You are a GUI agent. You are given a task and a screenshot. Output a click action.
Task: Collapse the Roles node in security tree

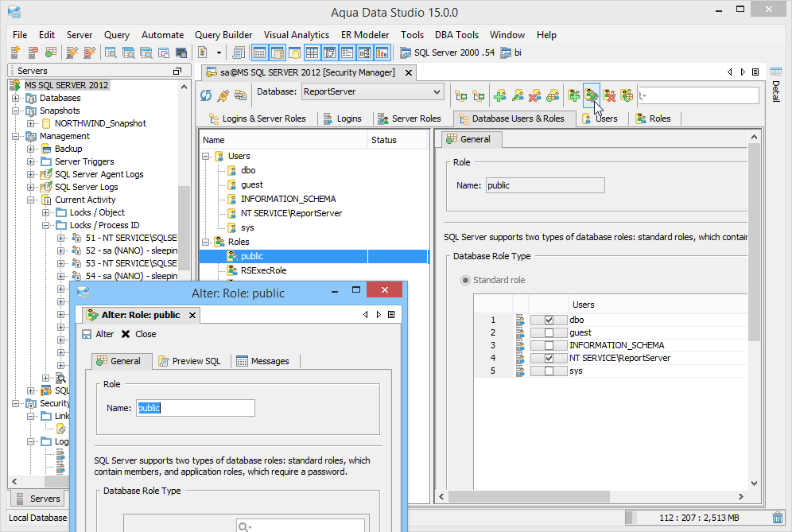pos(206,242)
